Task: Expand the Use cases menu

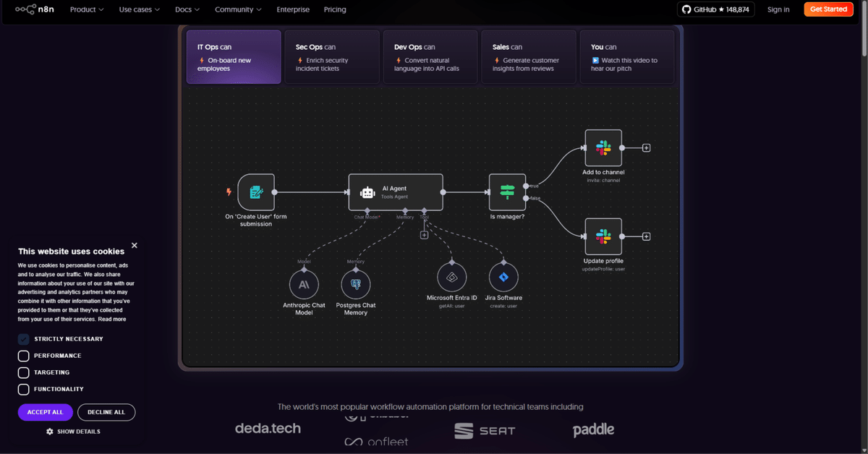Action: click(140, 9)
